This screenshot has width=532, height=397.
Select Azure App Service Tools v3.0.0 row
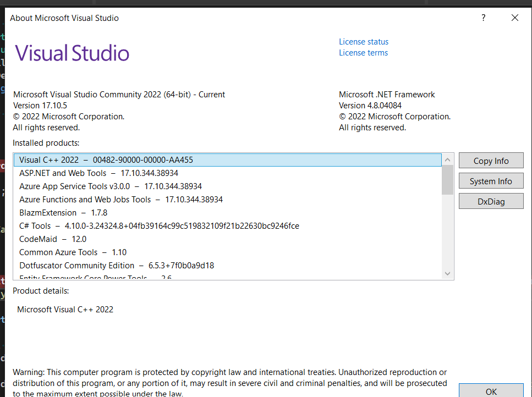[228, 186]
